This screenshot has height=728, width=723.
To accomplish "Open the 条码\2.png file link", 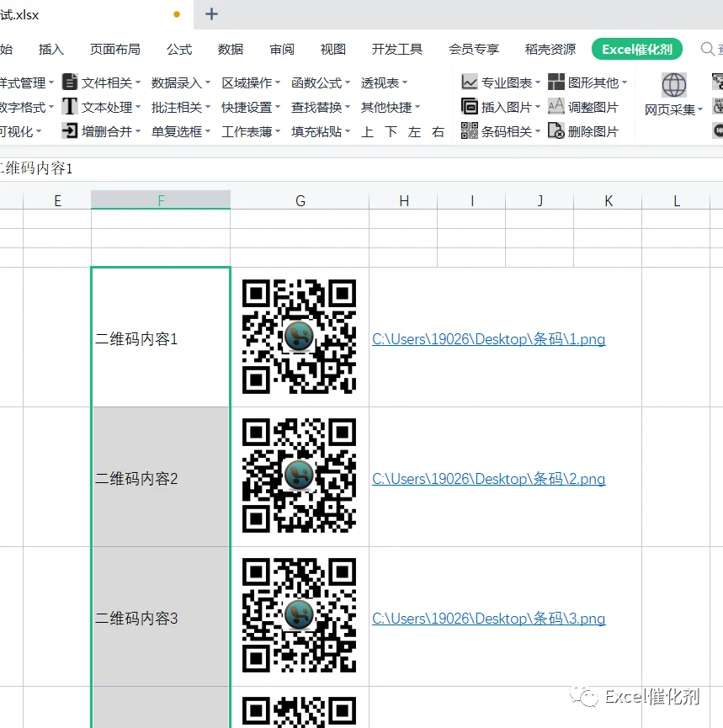I will point(488,479).
